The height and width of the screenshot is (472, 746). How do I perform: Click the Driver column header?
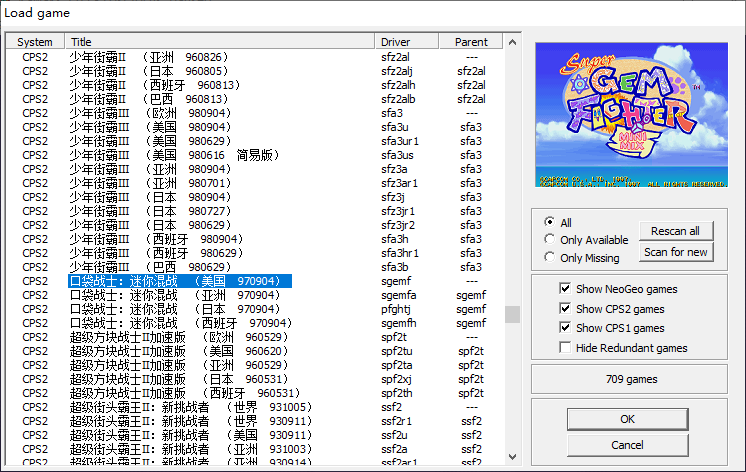407,42
